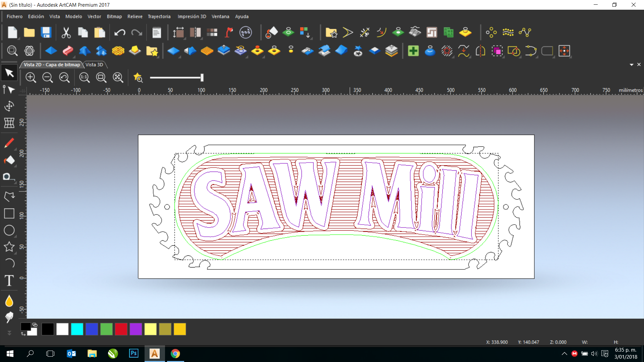Choose the circle drawing tool
Viewport: 644px width, 362px height.
9,230
